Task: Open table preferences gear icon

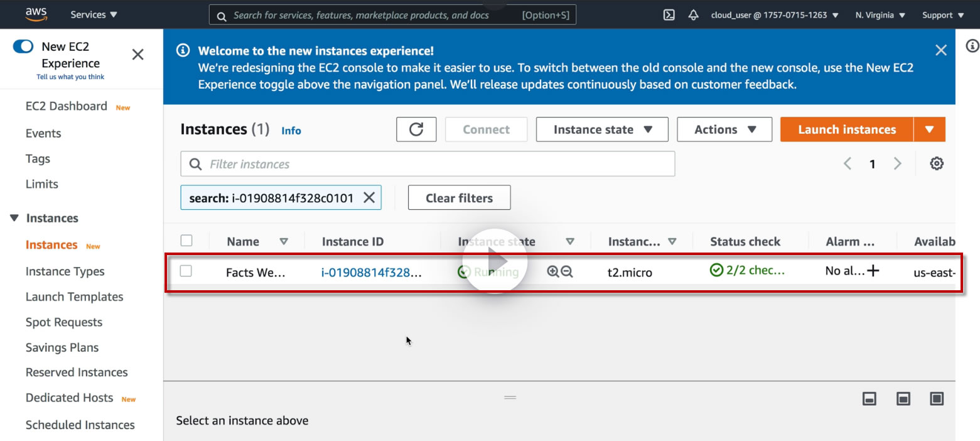Action: click(x=937, y=164)
